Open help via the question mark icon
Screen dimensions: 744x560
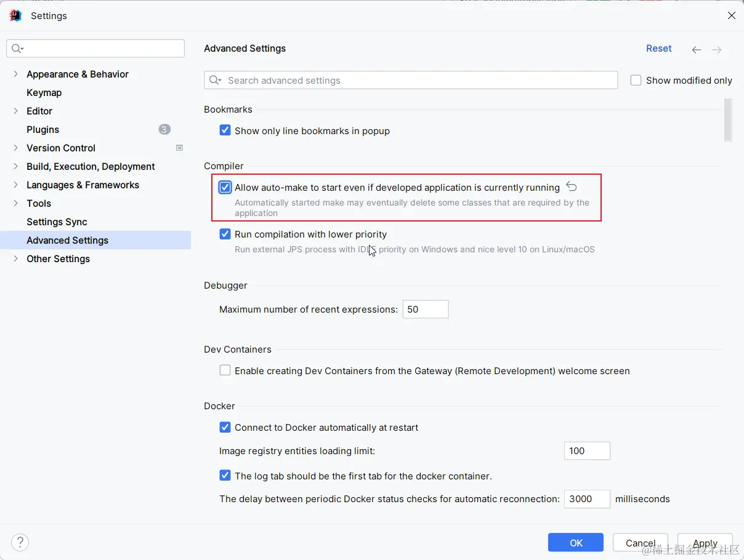pyautogui.click(x=20, y=542)
